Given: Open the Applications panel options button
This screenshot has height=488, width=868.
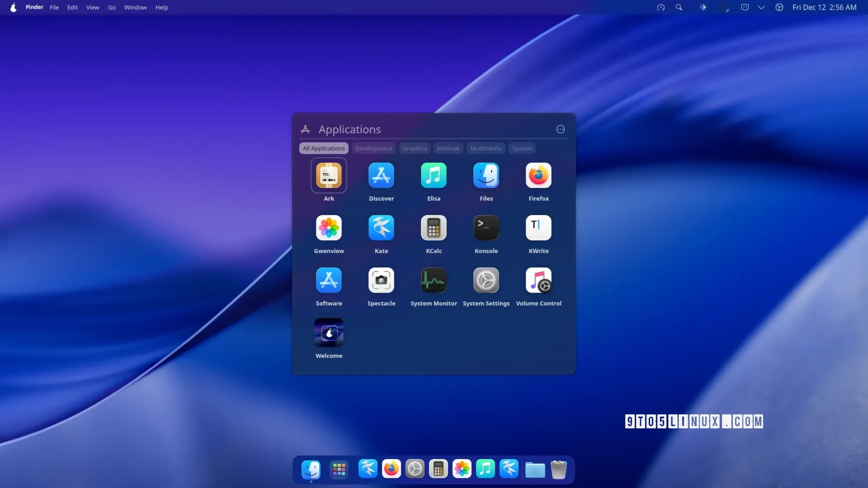Looking at the screenshot, I should tap(560, 130).
